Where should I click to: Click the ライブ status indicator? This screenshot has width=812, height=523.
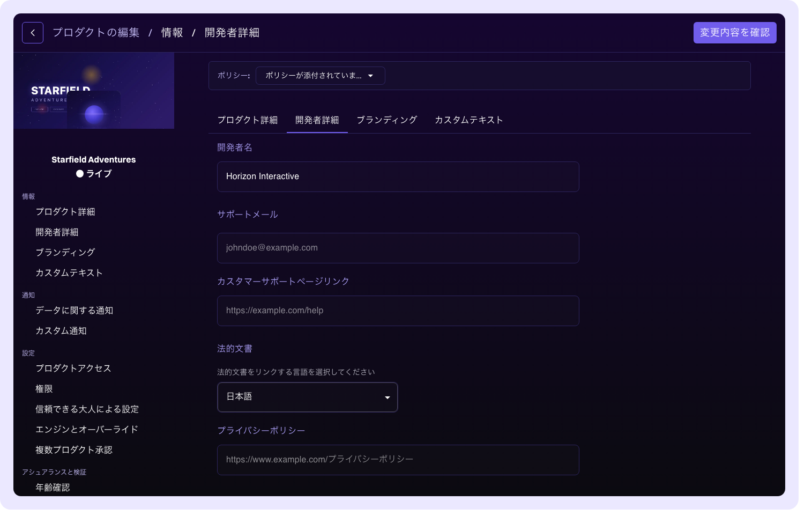click(94, 174)
